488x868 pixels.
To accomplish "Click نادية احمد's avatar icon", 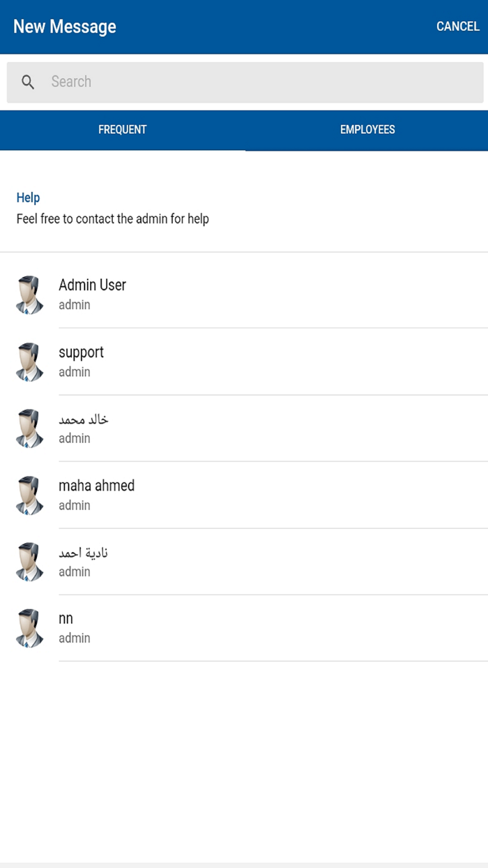I will tap(30, 562).
